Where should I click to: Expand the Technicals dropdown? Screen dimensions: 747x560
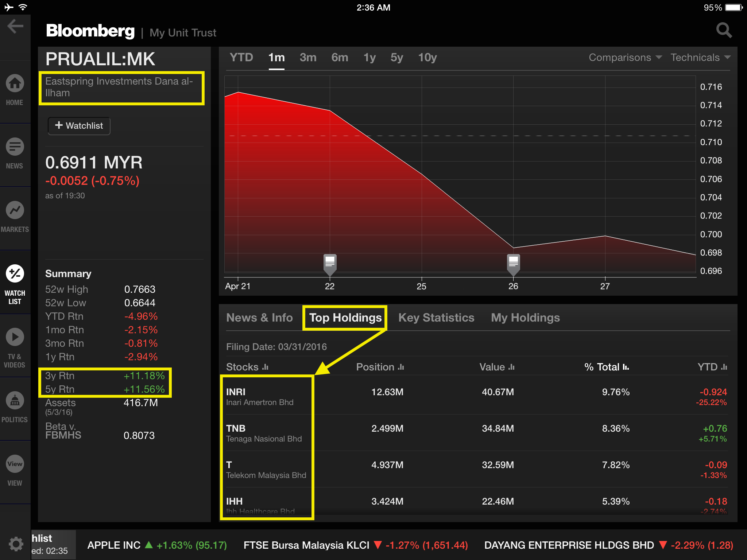700,58
